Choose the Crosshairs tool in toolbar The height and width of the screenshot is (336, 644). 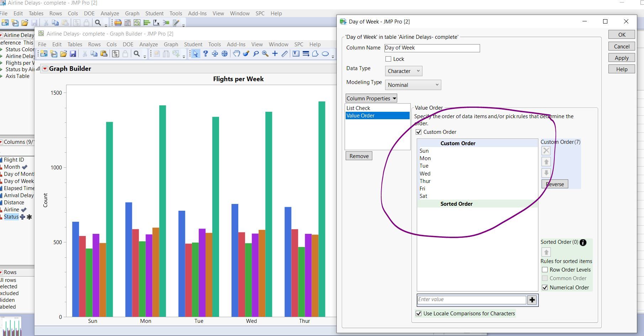[x=275, y=54]
